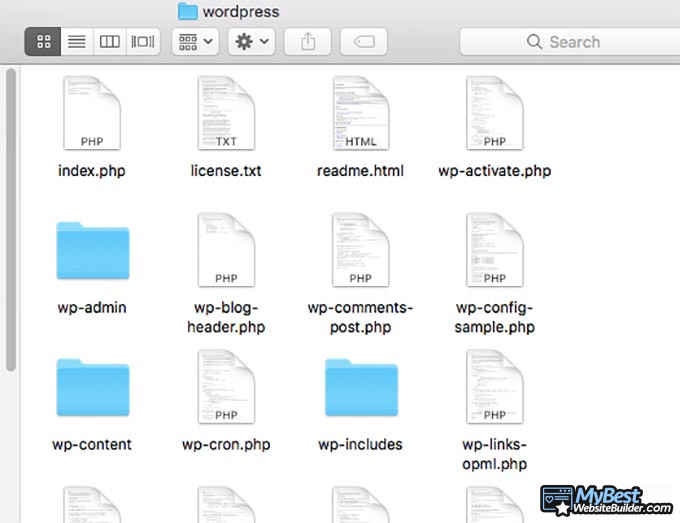Viewport: 680px width, 523px height.
Task: Select the readme.html file
Action: tap(360, 115)
